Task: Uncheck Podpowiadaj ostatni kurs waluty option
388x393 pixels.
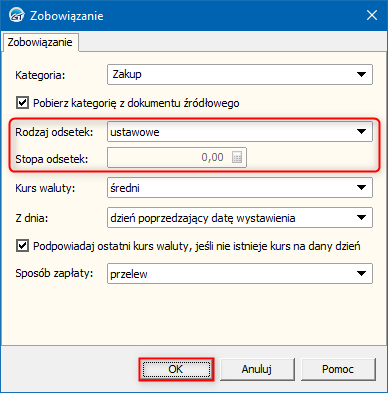Action: click(x=22, y=246)
